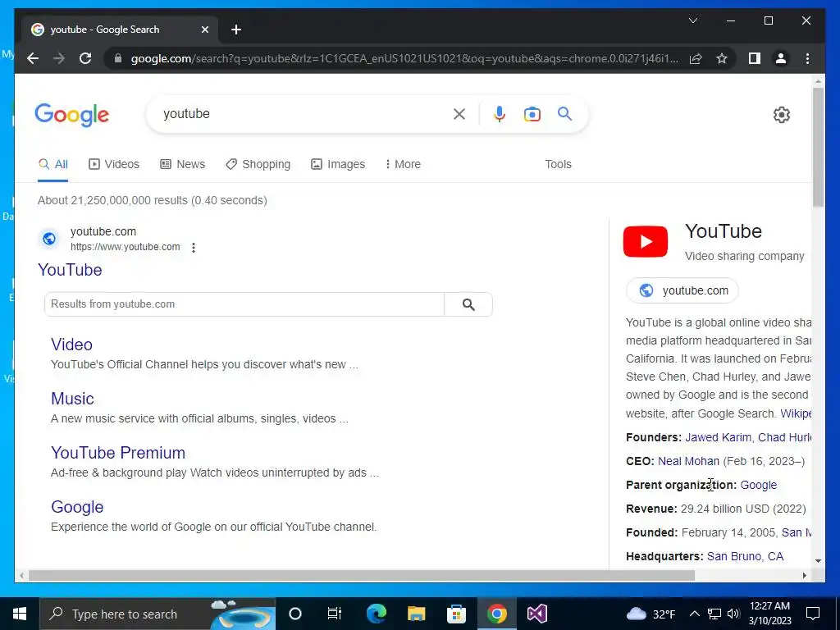This screenshot has width=840, height=630.
Task: Open the Google channel sitelink
Action: (x=77, y=507)
